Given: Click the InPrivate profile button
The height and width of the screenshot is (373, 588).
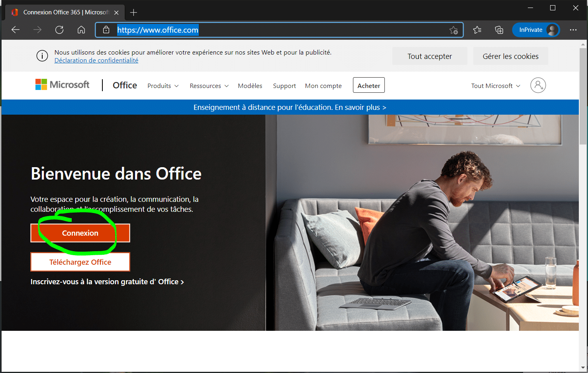Looking at the screenshot, I should [536, 30].
